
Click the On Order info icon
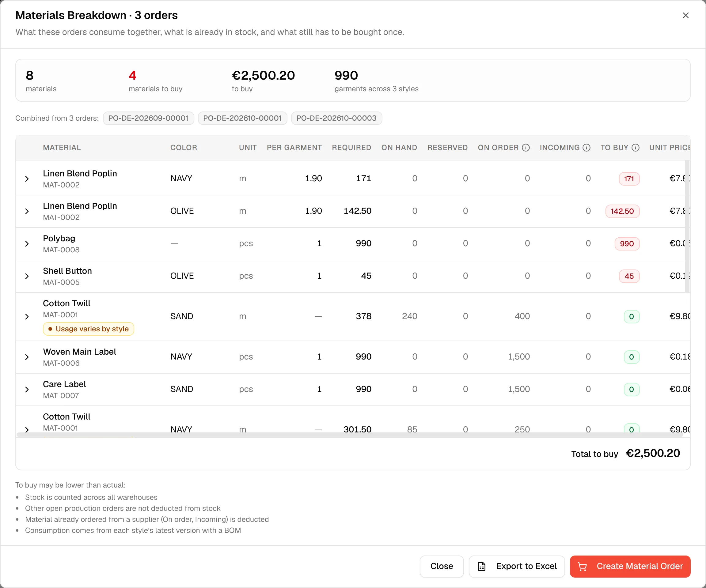click(526, 148)
